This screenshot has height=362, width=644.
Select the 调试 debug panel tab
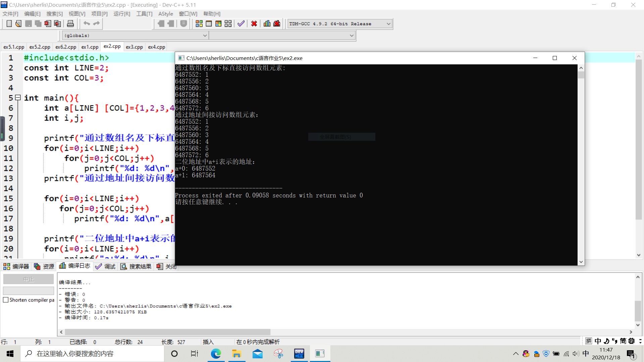tap(105, 266)
